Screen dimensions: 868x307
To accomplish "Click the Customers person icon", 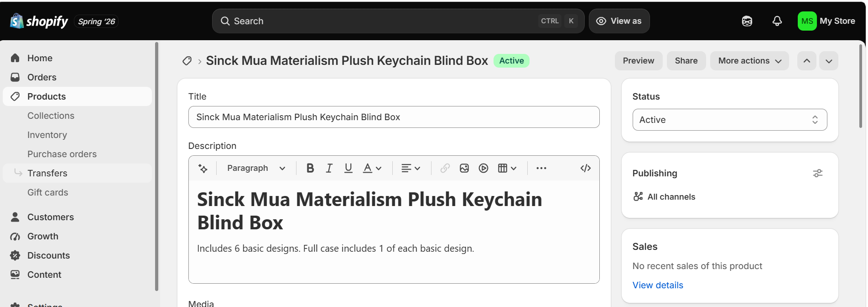I will pos(15,217).
